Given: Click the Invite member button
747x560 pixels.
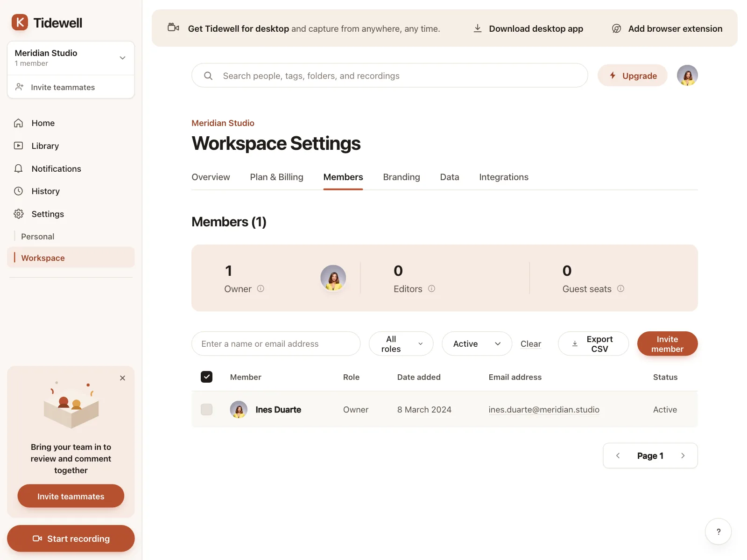Looking at the screenshot, I should click(x=667, y=343).
